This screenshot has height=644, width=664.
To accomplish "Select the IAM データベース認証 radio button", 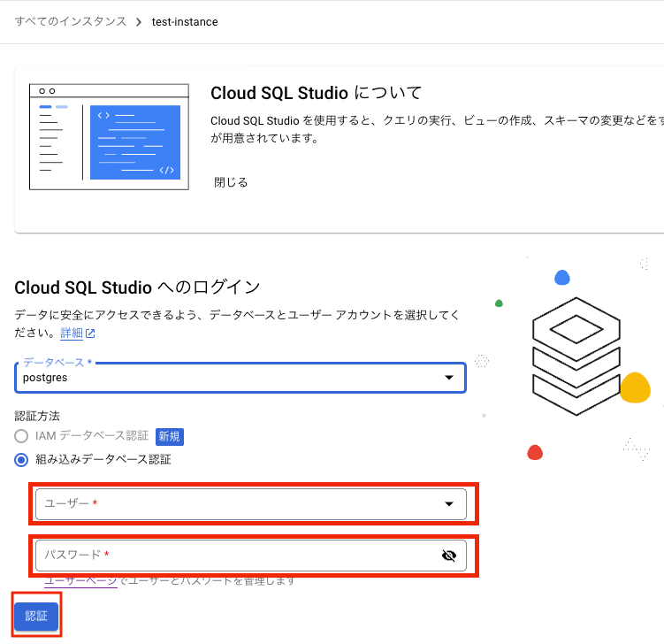I will pos(21,436).
